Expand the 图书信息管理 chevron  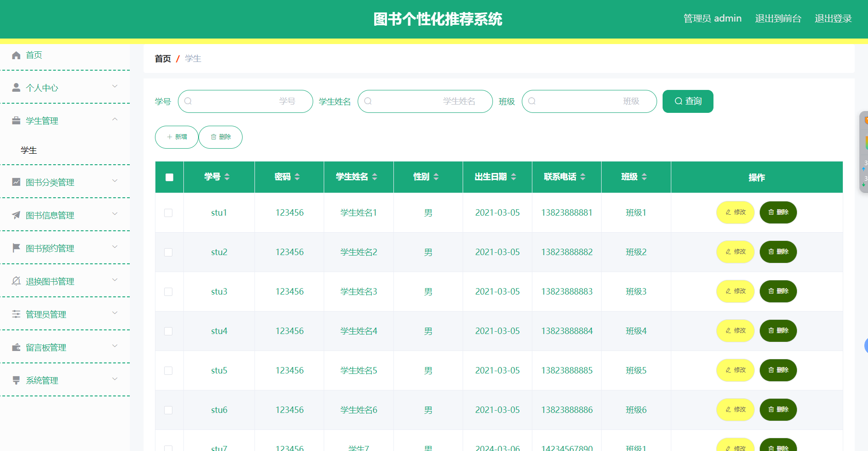[115, 214]
